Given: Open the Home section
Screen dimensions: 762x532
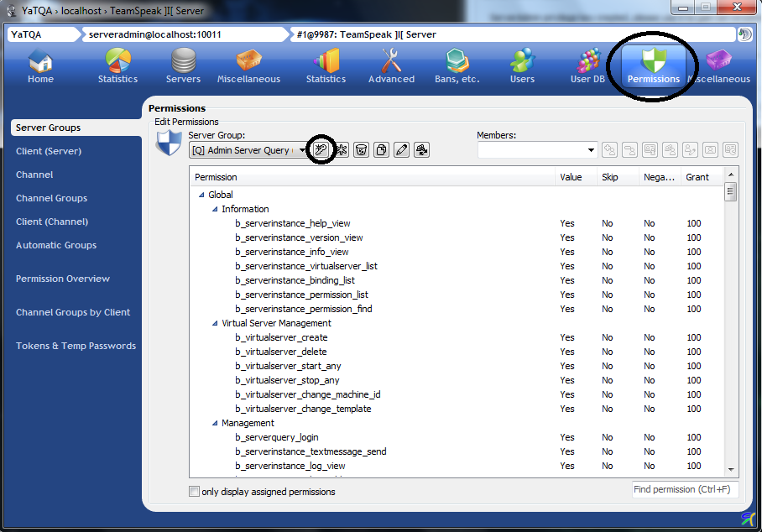Looking at the screenshot, I should 40,66.
